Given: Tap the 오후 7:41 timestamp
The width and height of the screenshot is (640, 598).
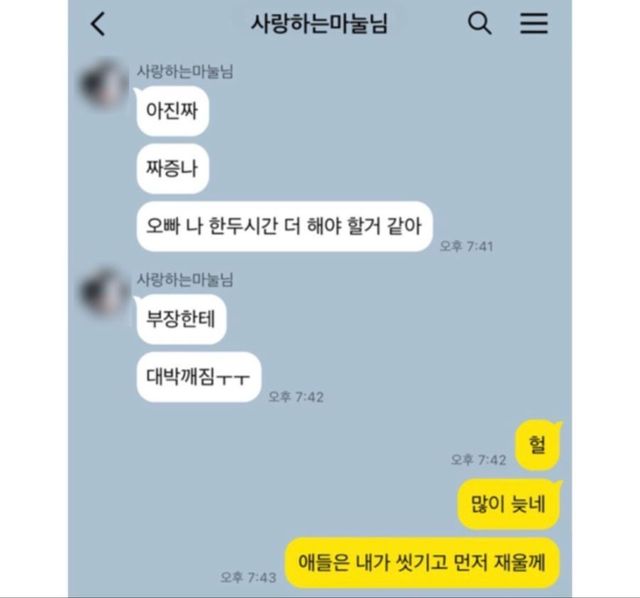Looking at the screenshot, I should (467, 246).
